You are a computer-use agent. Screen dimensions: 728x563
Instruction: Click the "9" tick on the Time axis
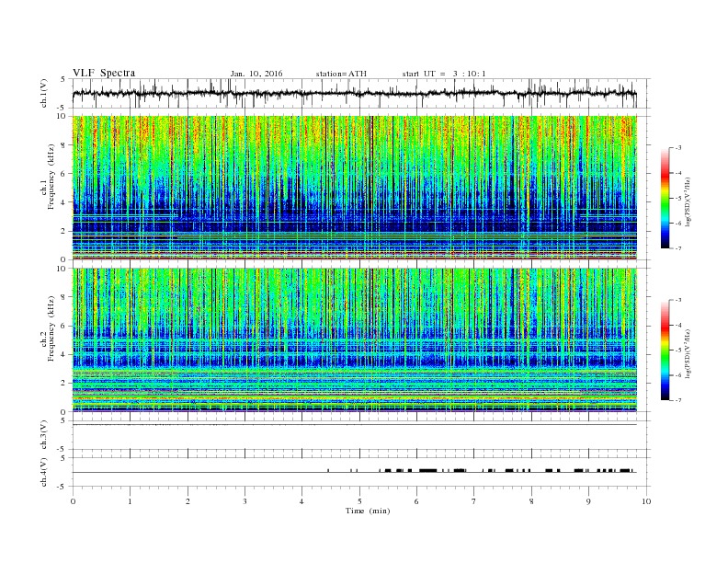(588, 501)
